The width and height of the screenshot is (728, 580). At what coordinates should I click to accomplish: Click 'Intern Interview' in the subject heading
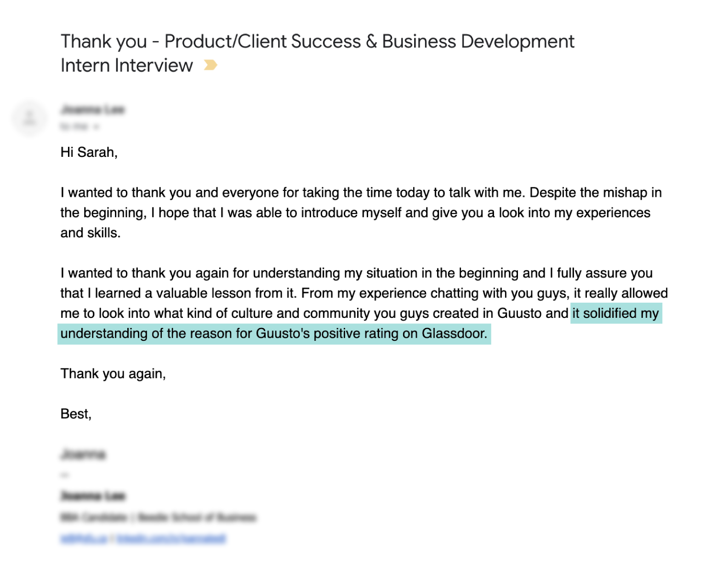pyautogui.click(x=126, y=65)
